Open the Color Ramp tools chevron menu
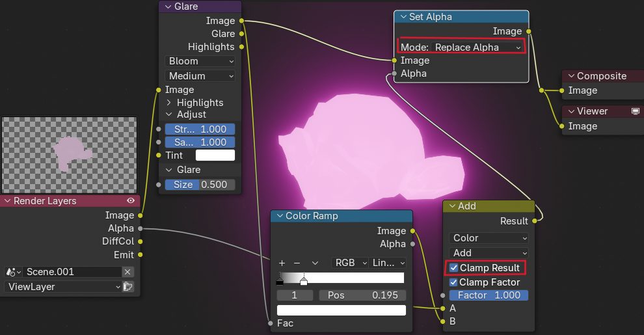Viewport: 644px width, 335px height. pyautogui.click(x=315, y=263)
